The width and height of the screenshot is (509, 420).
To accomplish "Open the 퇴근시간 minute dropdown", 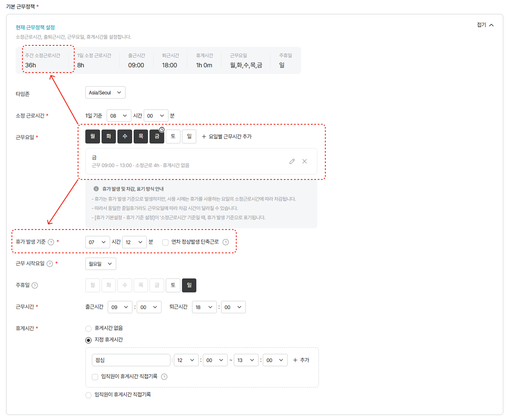I will 234,307.
